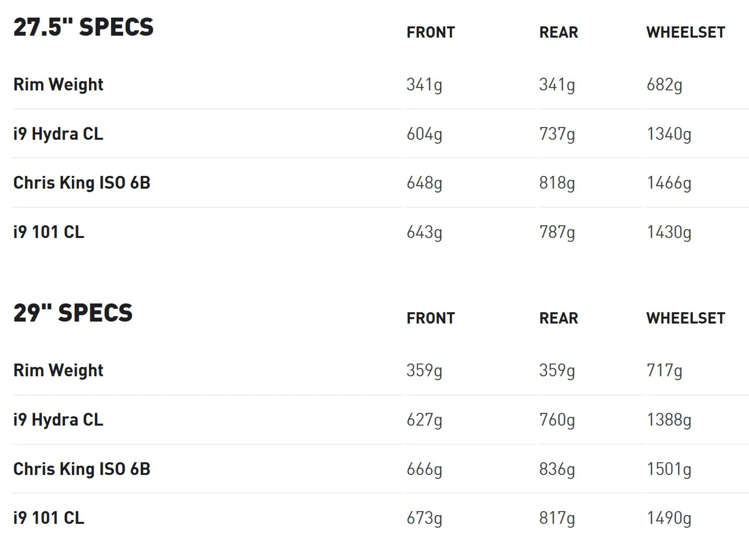Click the 682g wheelset rim weight value
This screenshot has height=560, width=749.
point(664,85)
